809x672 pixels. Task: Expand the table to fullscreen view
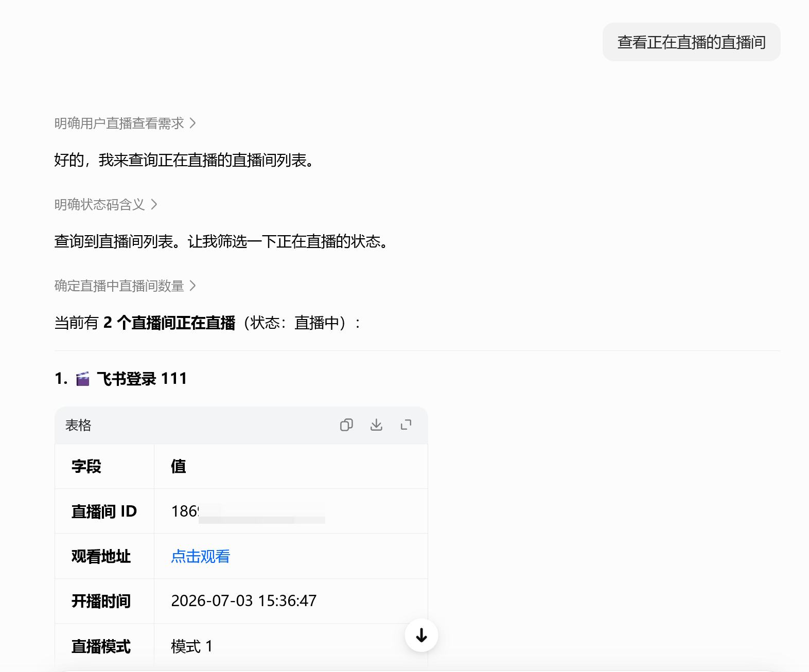[406, 425]
